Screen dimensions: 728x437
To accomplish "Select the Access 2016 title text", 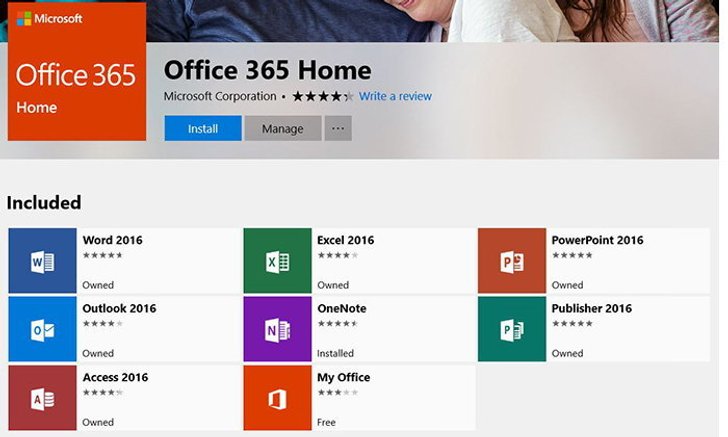I will 115,377.
